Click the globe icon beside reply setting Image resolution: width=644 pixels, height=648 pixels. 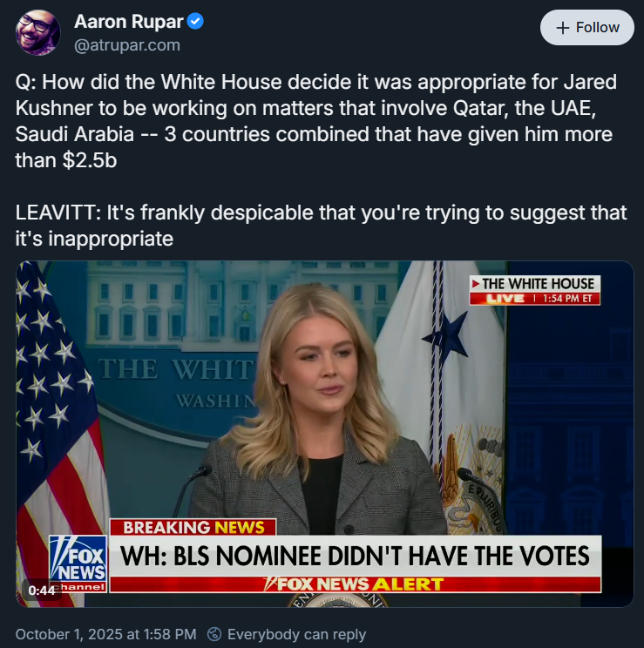214,634
